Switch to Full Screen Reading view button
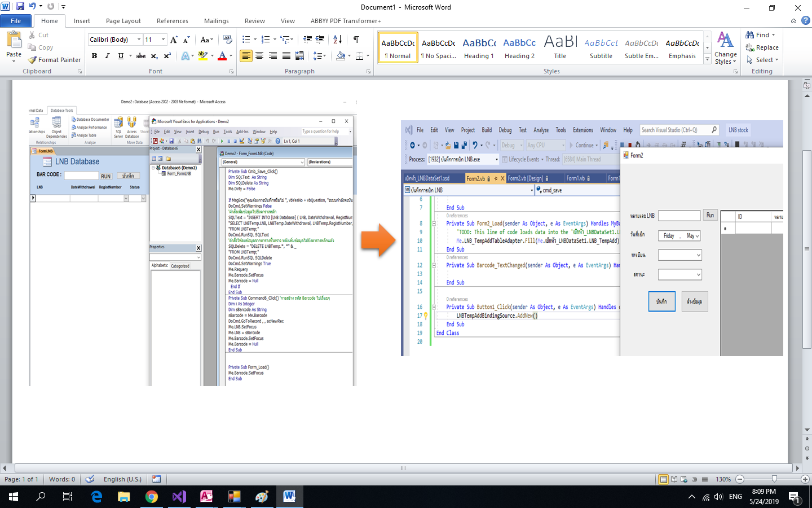 click(x=674, y=479)
